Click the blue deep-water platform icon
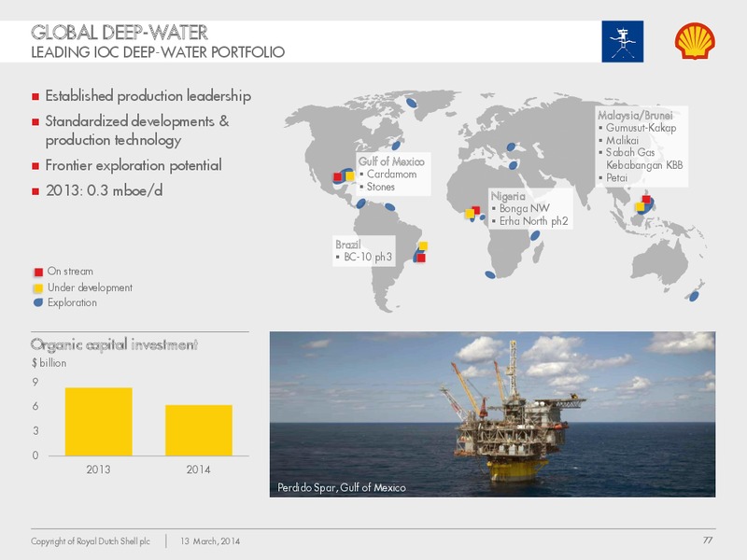 coord(622,41)
